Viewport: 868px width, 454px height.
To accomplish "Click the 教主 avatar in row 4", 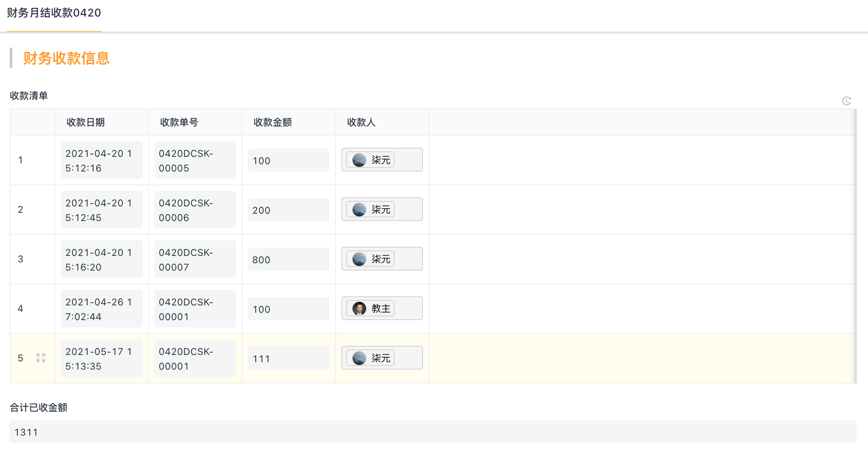I will [359, 309].
